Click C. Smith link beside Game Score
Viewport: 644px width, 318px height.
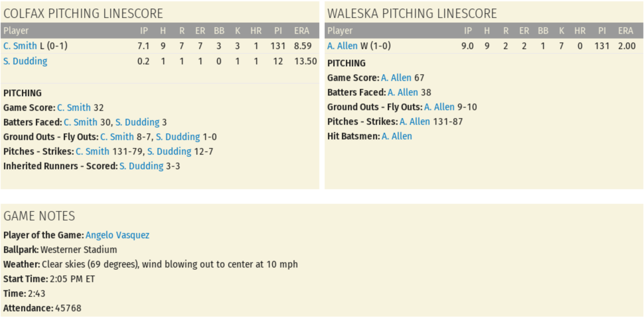[x=74, y=108]
